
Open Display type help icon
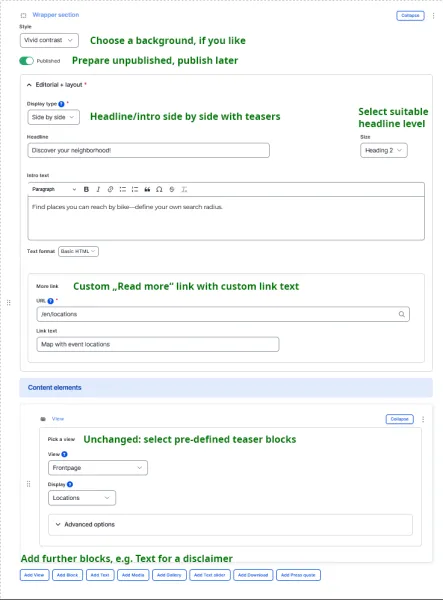(61, 104)
